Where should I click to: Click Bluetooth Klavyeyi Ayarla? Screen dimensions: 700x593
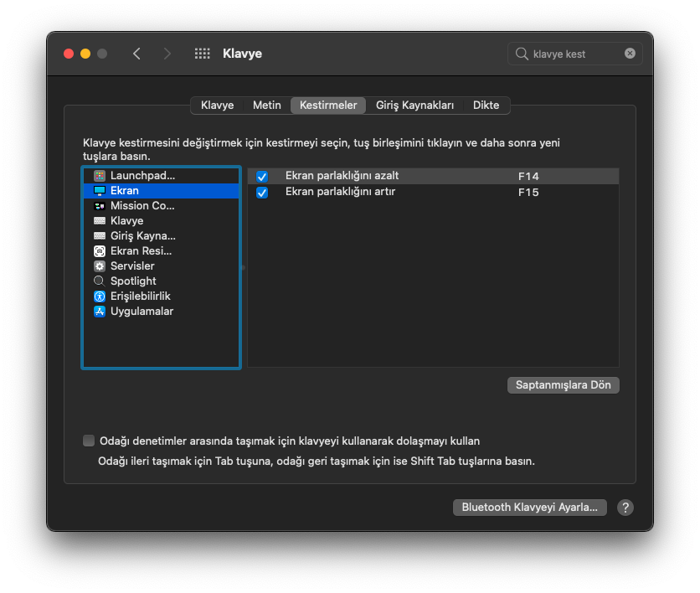529,507
